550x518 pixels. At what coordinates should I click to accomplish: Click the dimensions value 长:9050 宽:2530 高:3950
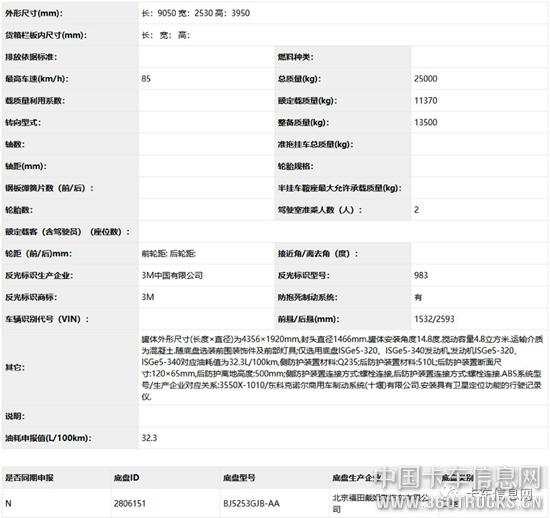point(195,13)
